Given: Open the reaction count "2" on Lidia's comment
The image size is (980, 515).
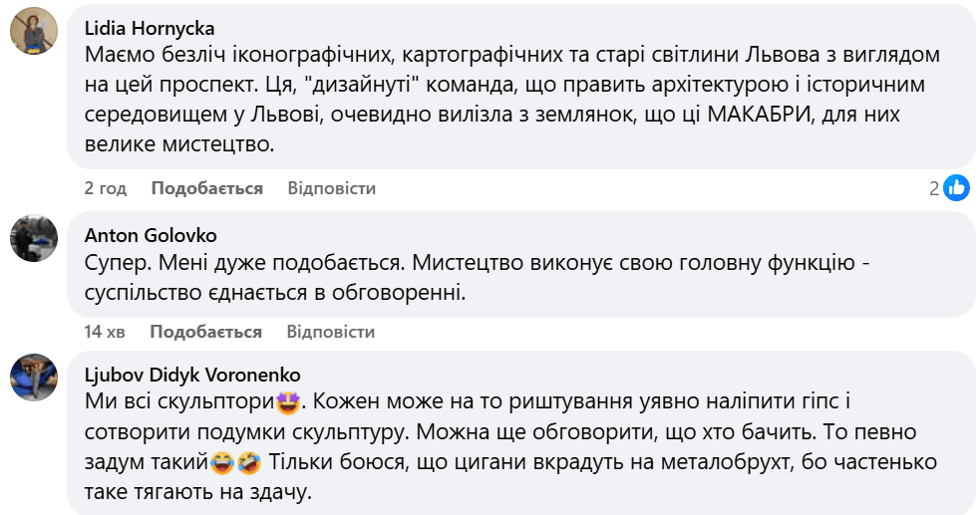Looking at the screenshot, I should click(x=934, y=188).
